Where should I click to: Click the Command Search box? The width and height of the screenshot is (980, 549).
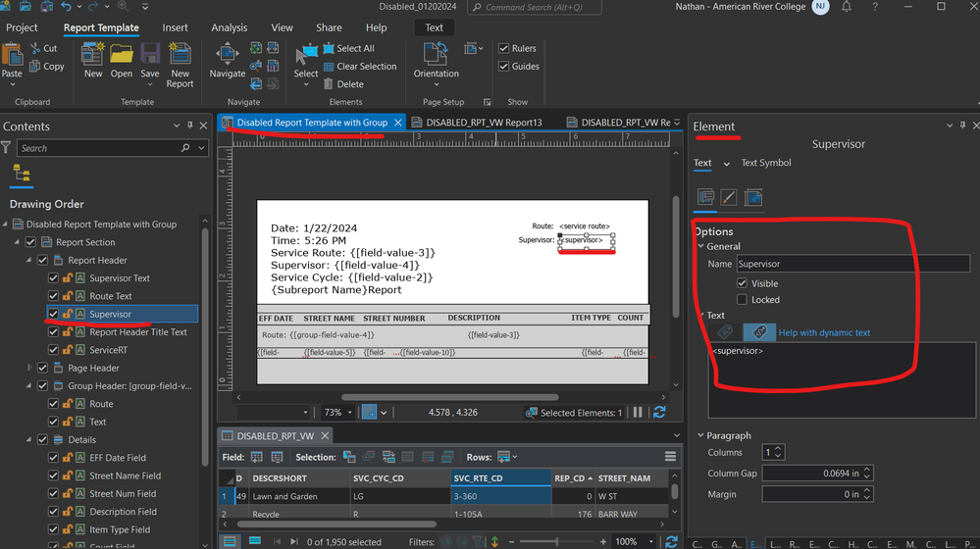[x=535, y=7]
